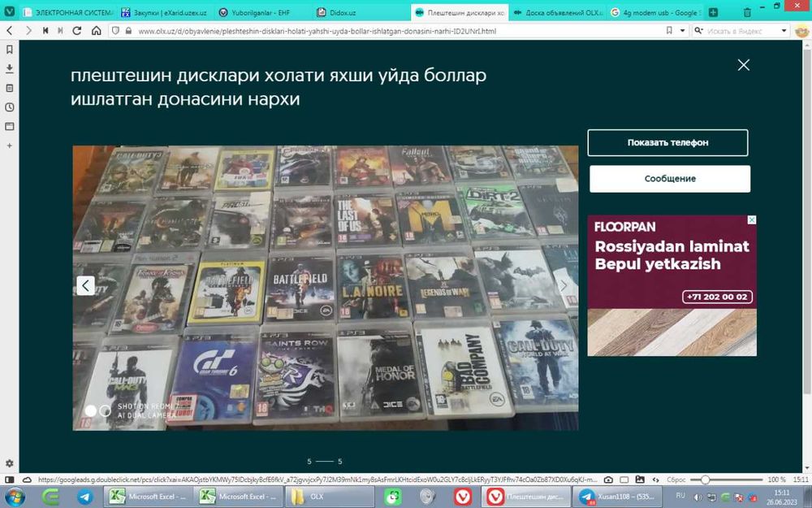Open Vivaldi settings gear icon
This screenshot has height=508, width=812.
click(x=9, y=463)
